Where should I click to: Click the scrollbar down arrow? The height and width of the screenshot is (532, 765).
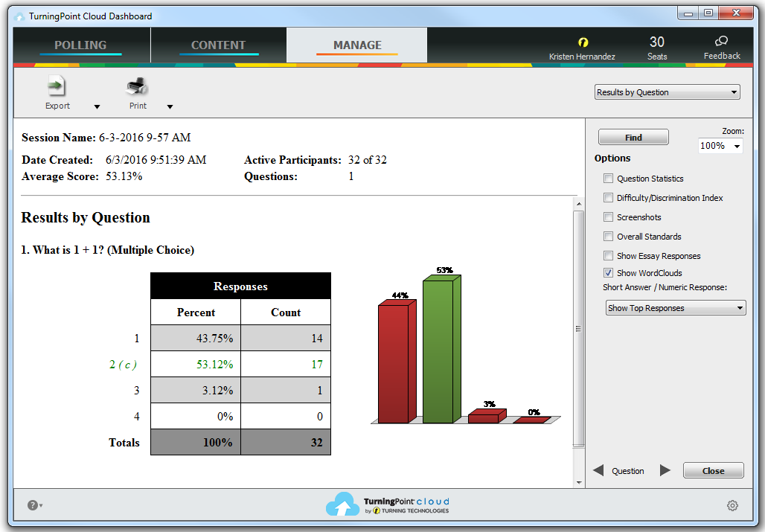579,482
